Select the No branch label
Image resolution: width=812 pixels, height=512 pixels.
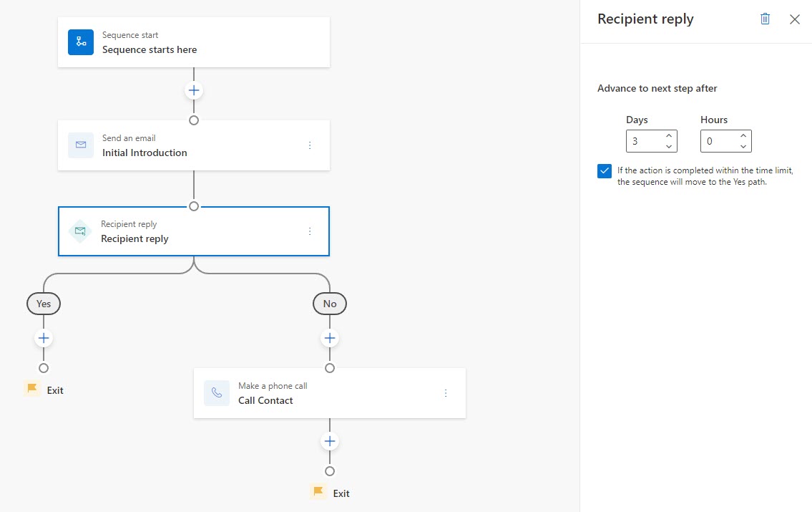[330, 304]
